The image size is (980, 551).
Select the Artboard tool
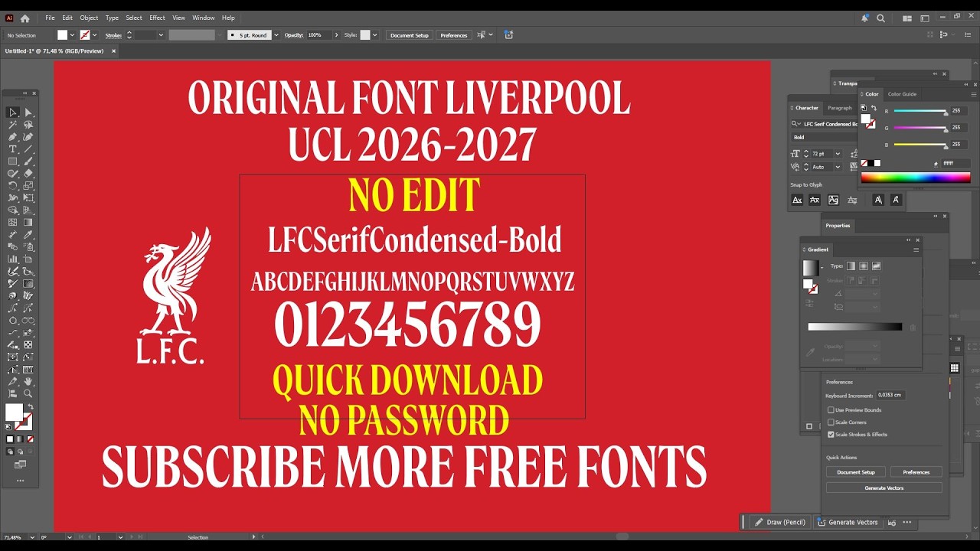pos(28,259)
